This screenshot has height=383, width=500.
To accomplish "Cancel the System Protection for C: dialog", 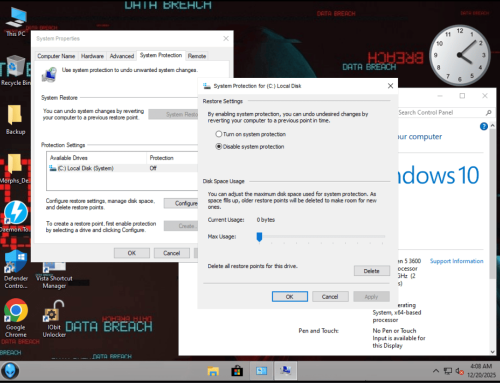I will point(330,297).
